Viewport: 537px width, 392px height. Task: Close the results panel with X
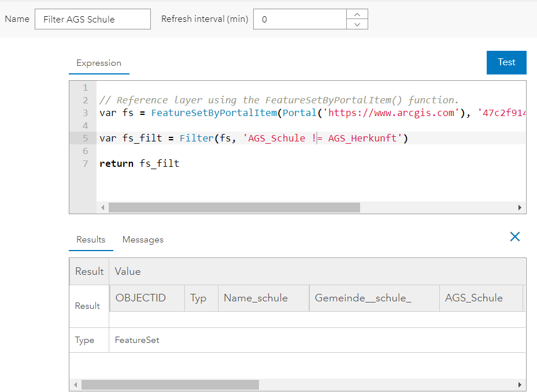[x=514, y=237]
